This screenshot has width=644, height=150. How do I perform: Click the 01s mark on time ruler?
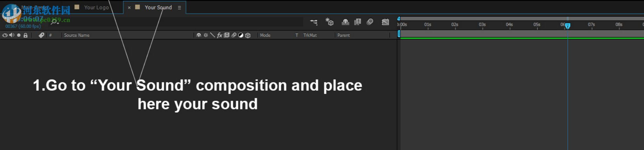click(427, 24)
